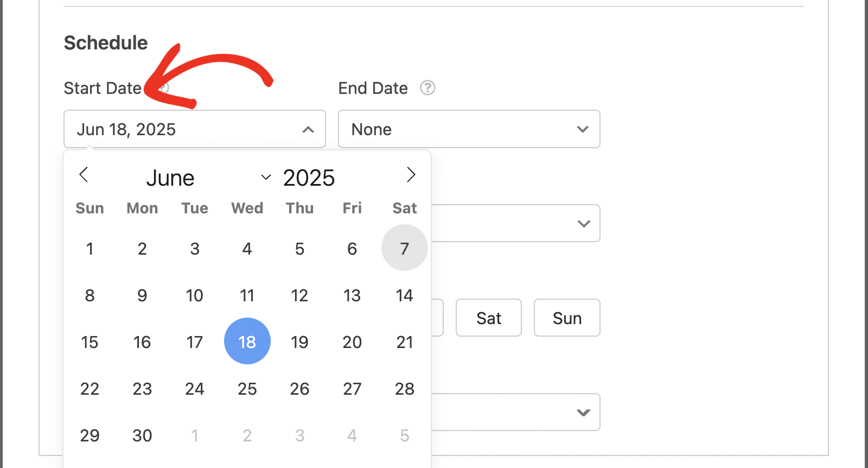The height and width of the screenshot is (468, 868).
Task: Click the 2025 year field
Action: [309, 178]
